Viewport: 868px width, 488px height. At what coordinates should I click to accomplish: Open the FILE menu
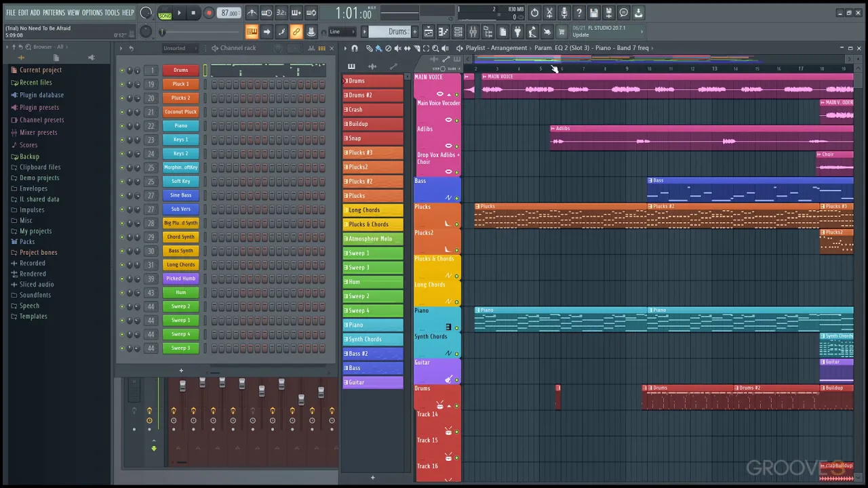pyautogui.click(x=10, y=13)
